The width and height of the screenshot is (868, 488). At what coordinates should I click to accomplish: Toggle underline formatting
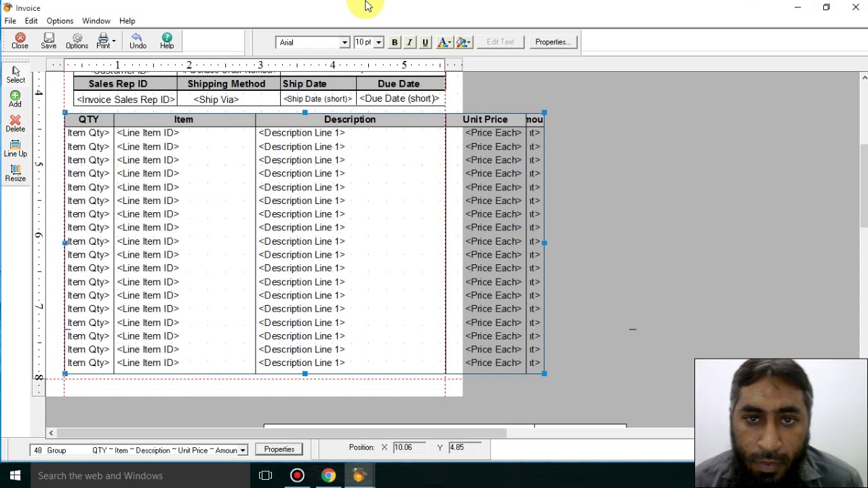(x=425, y=42)
